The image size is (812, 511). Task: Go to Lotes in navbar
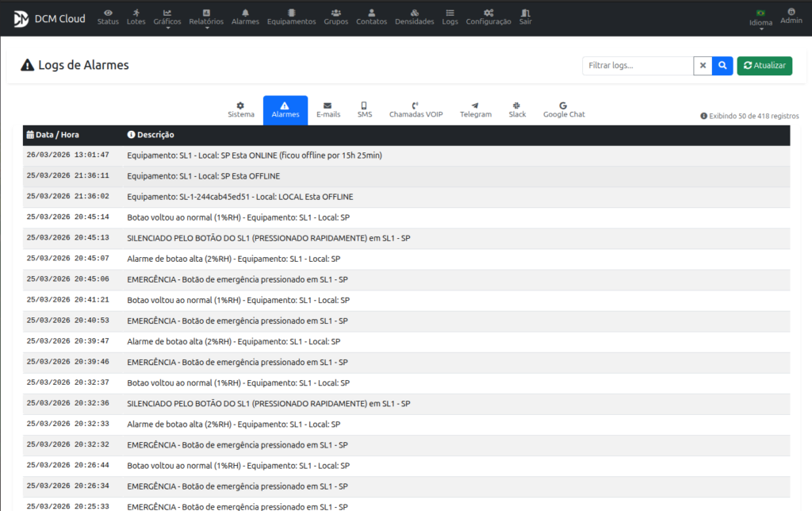point(136,17)
